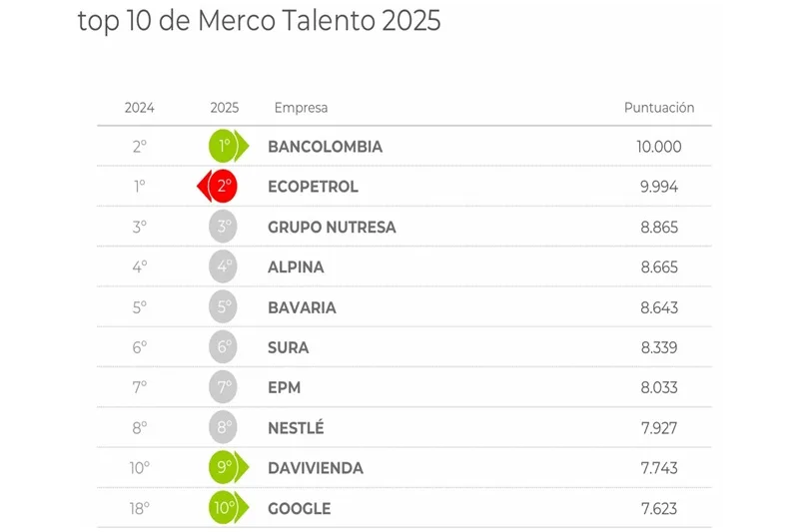This screenshot has height=532, width=799.
Task: Click Davivienda's 7.743 score
Action: [x=658, y=468]
